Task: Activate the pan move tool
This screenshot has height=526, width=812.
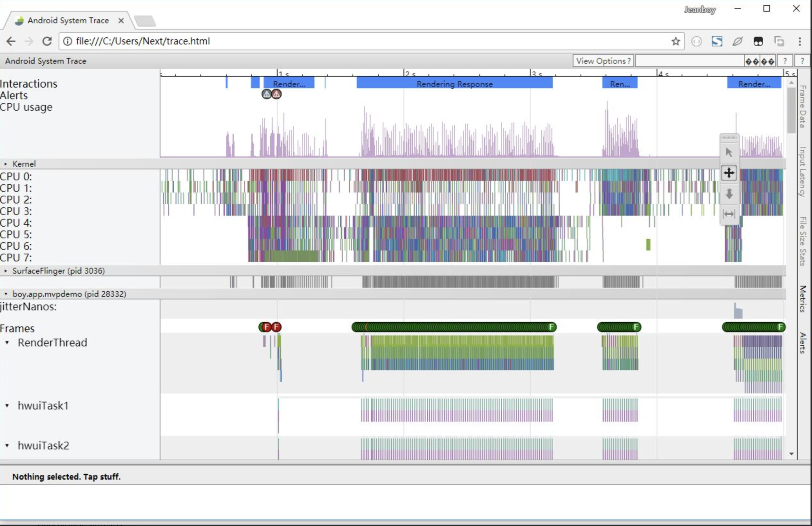Action: click(x=729, y=173)
